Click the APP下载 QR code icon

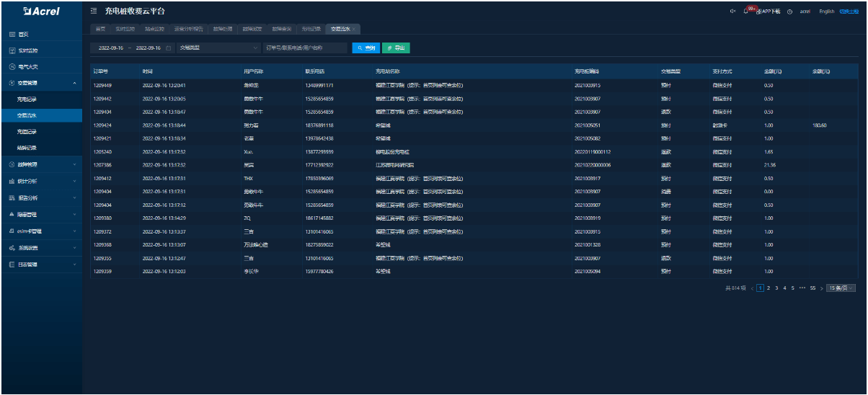coord(759,12)
